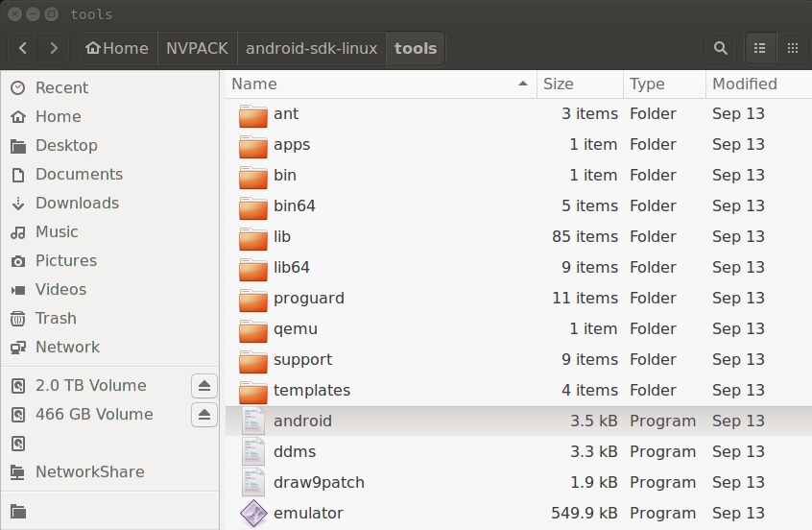Select the 2.0 TB Volume
Screen dimensions: 812x530
tap(91, 385)
